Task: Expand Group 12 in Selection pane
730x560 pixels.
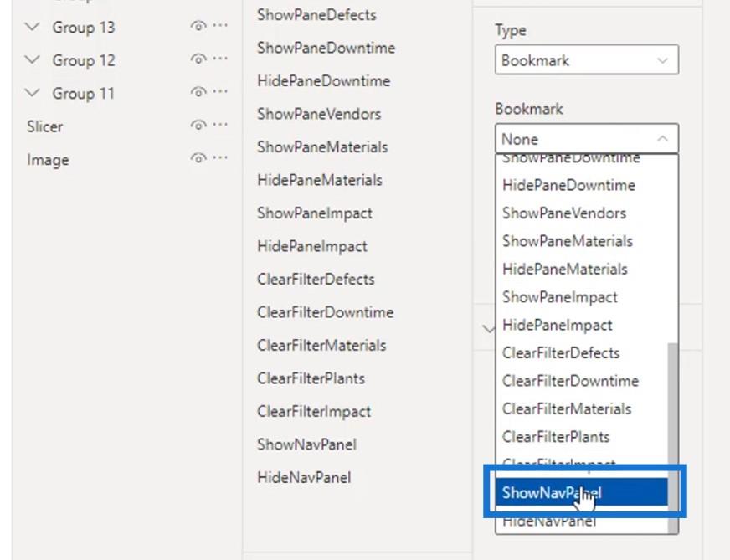Action: click(x=32, y=59)
